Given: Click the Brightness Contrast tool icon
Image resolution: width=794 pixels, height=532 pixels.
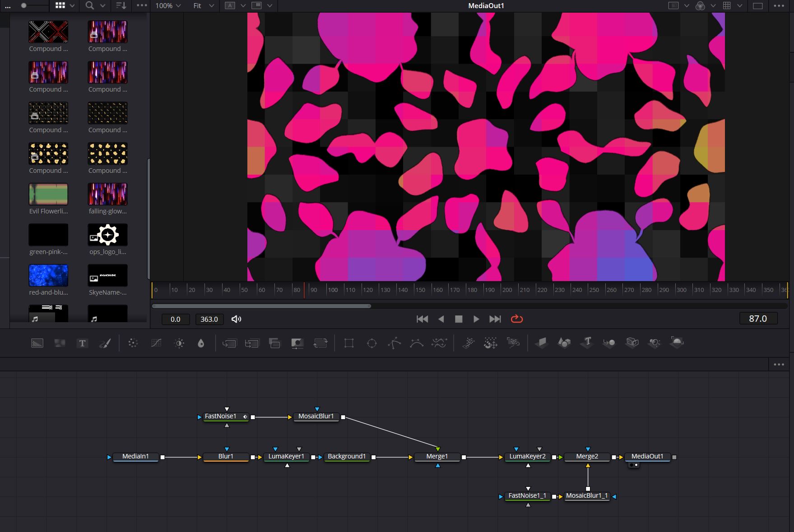Looking at the screenshot, I should [x=179, y=343].
